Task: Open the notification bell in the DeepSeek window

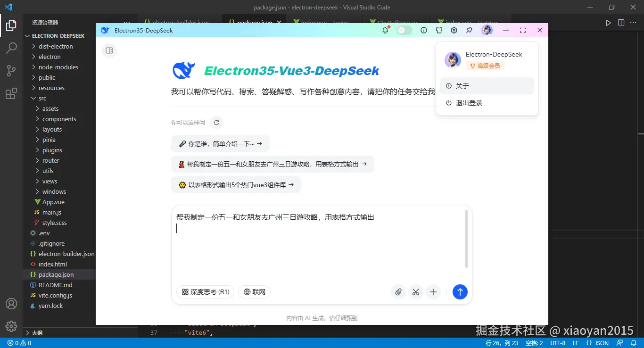Action: tap(385, 30)
